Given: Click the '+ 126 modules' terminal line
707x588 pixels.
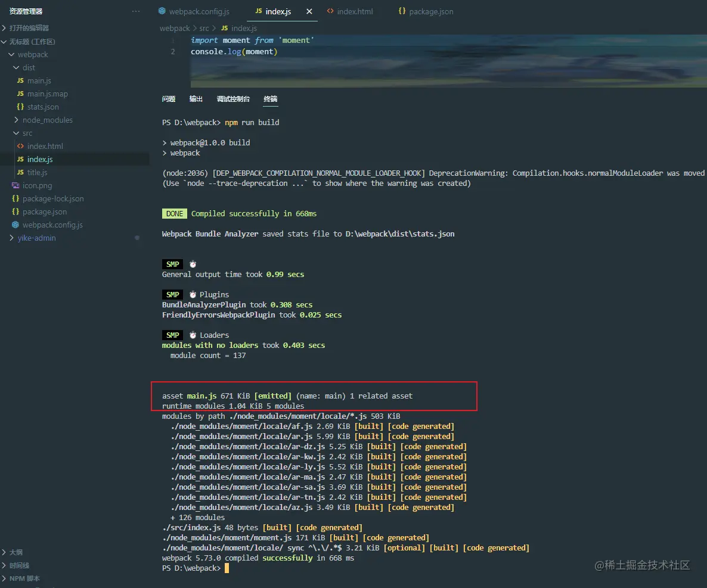Looking at the screenshot, I should (x=197, y=517).
